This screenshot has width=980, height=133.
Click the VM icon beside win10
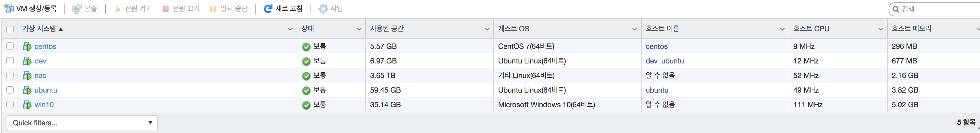27,104
